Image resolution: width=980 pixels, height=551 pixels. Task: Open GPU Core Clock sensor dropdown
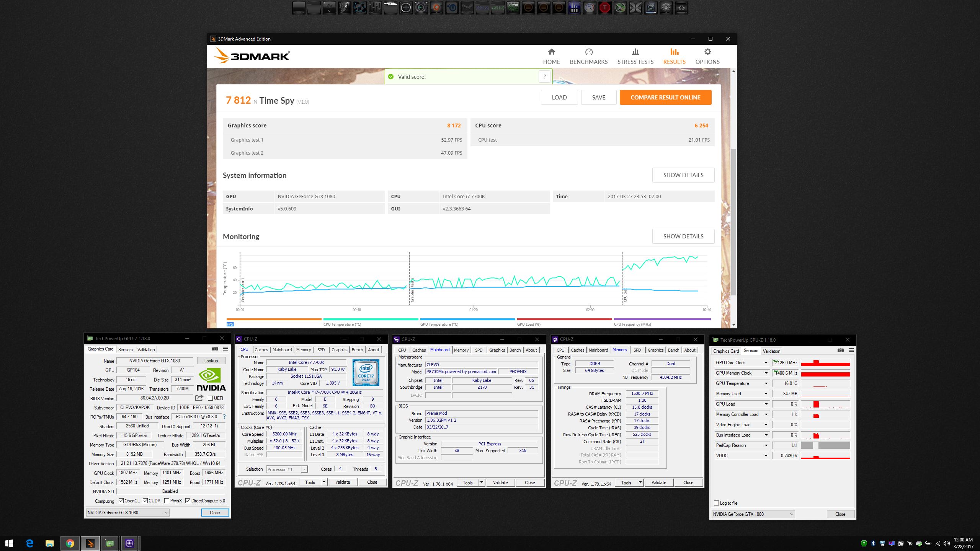(766, 363)
